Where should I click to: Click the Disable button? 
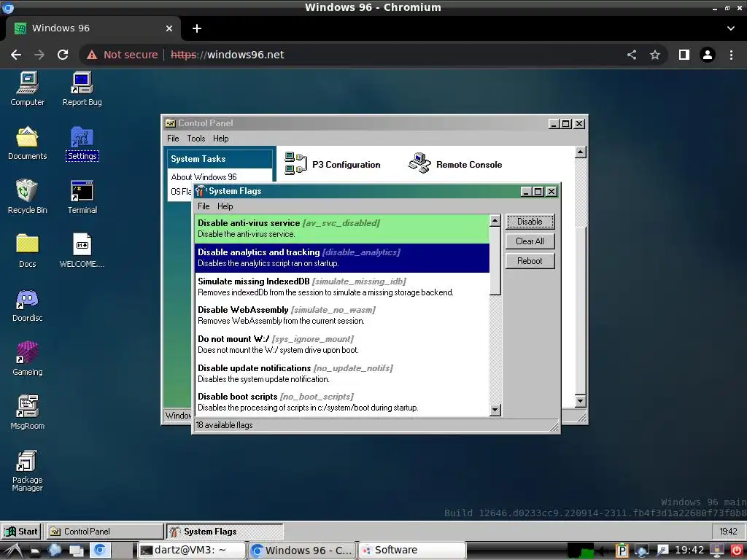pos(530,222)
